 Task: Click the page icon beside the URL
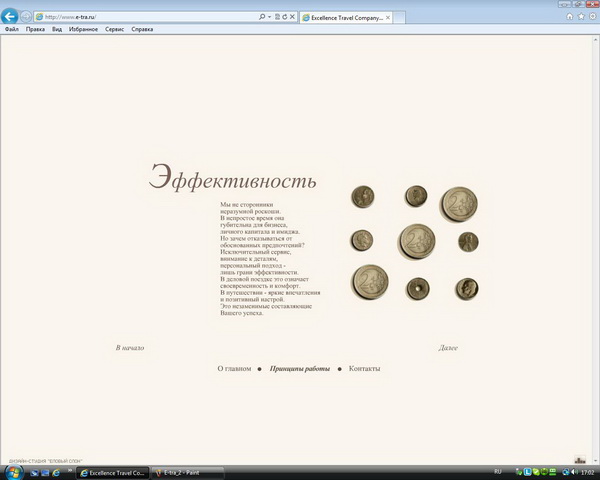pos(39,17)
